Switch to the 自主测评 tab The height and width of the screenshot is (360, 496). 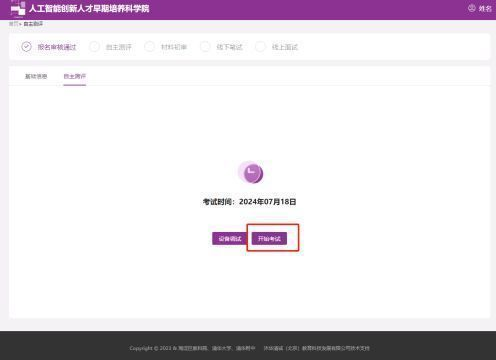pyautogui.click(x=75, y=76)
